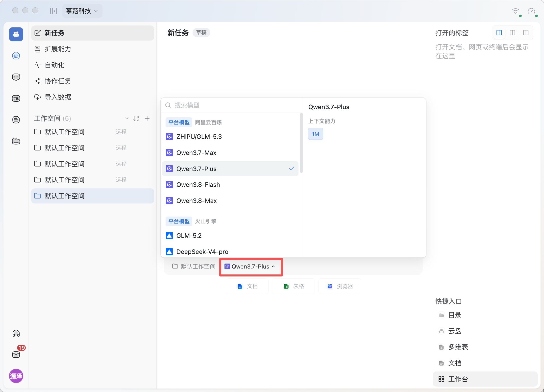Switch to the third left-panel layout toggle
This screenshot has height=392, width=544.
coord(526,33)
